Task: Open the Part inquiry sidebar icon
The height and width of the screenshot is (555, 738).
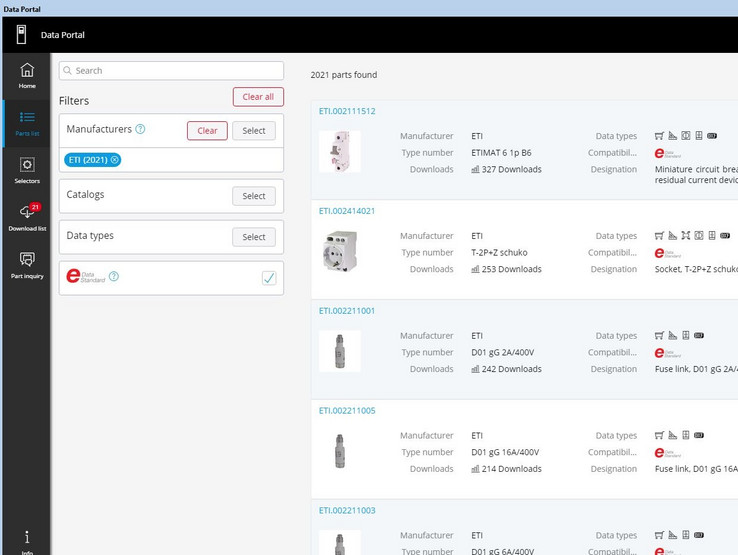Action: (27, 265)
